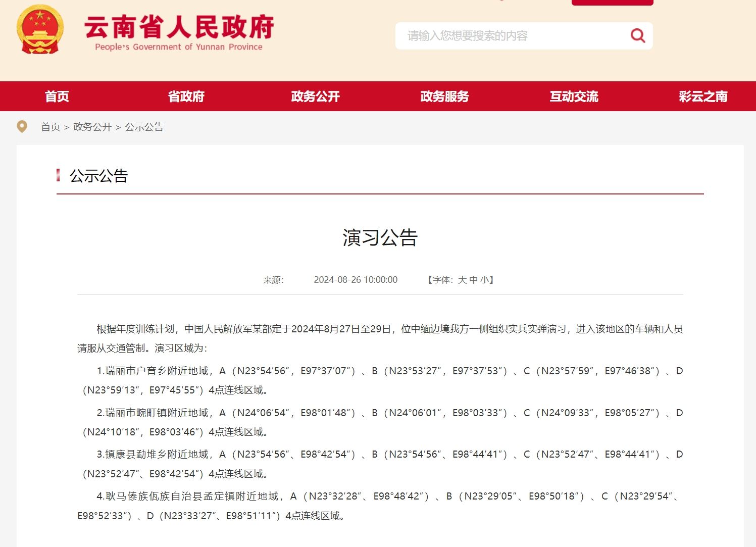Open the 首页 navigation menu item
Viewport: 756px width, 547px height.
pyautogui.click(x=57, y=96)
